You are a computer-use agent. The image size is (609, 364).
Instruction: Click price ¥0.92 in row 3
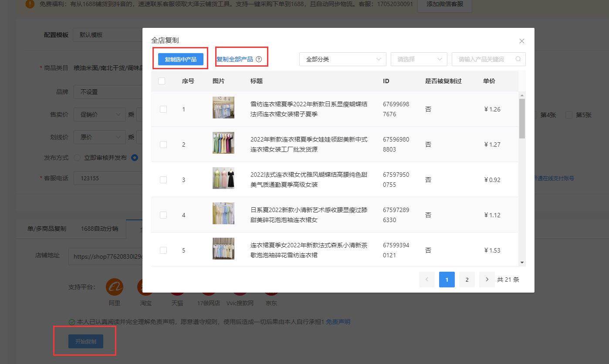click(492, 180)
